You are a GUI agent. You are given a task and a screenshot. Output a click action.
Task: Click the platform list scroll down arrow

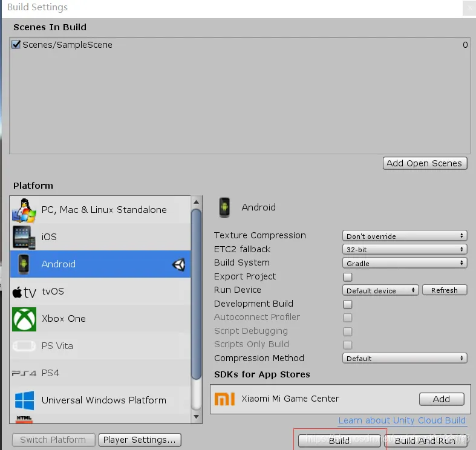tap(197, 417)
